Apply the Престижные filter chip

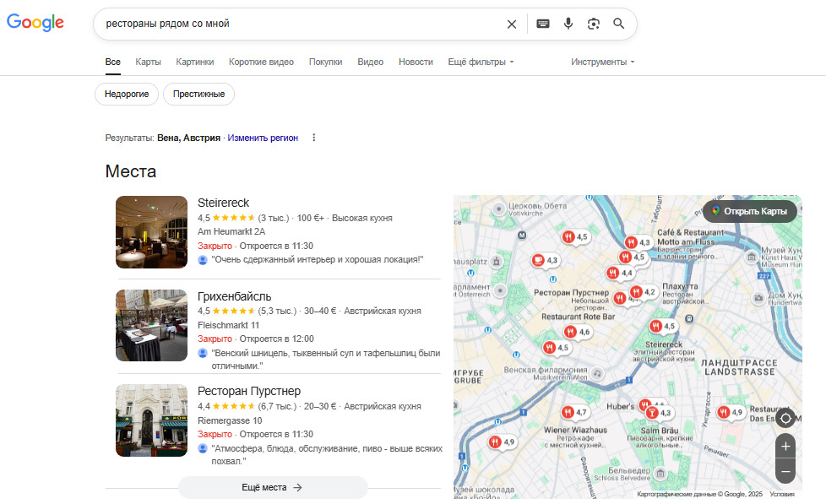[x=198, y=94]
